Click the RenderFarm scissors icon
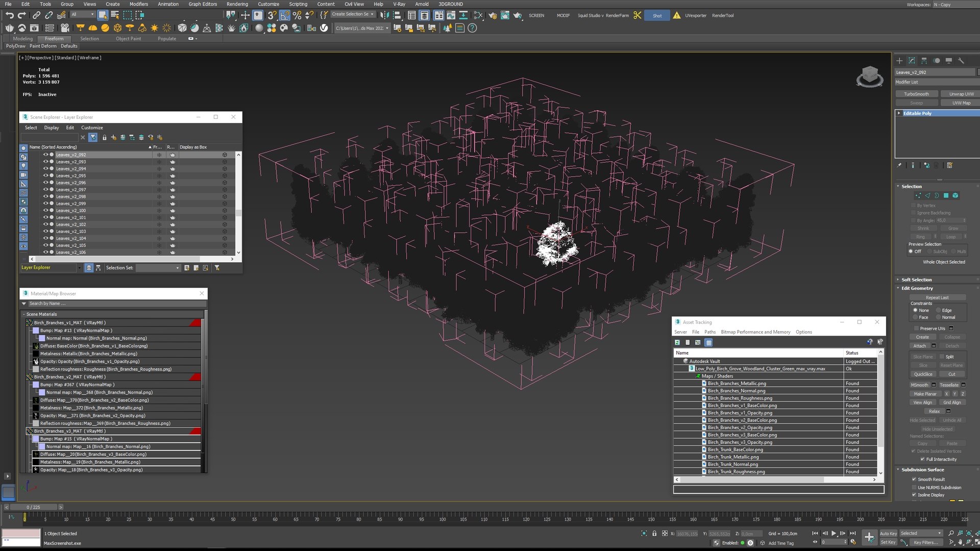 [638, 15]
